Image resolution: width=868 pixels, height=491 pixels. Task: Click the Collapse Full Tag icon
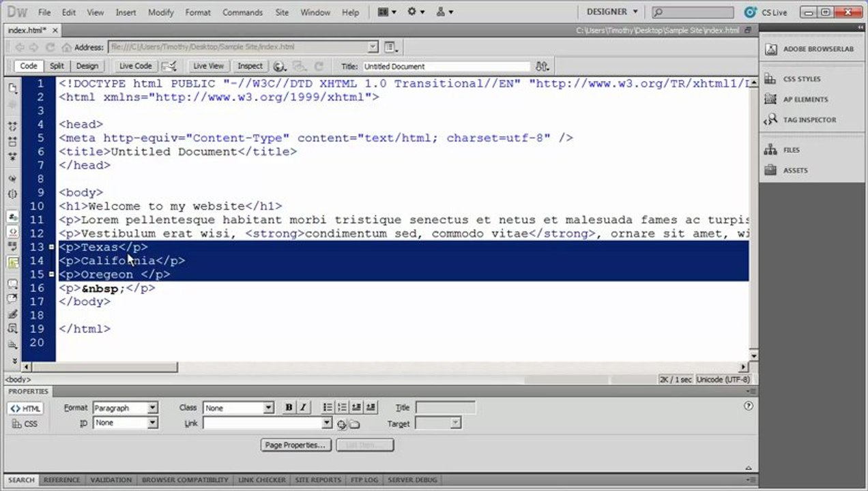[12, 128]
